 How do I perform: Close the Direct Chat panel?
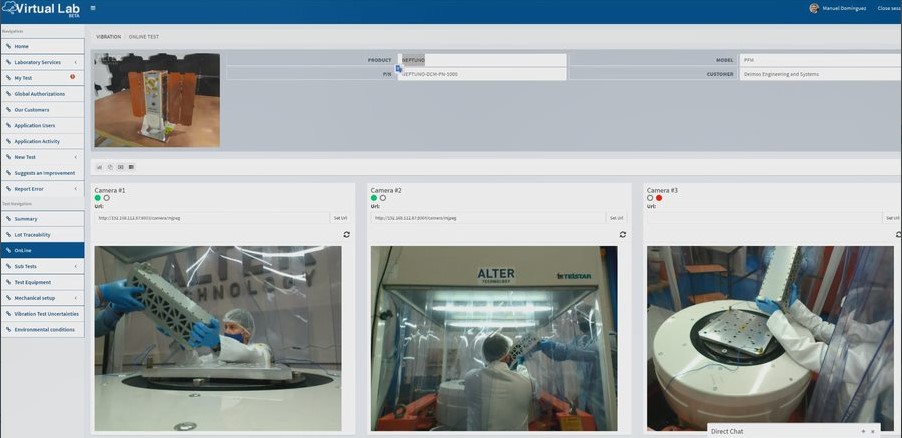coord(873,431)
